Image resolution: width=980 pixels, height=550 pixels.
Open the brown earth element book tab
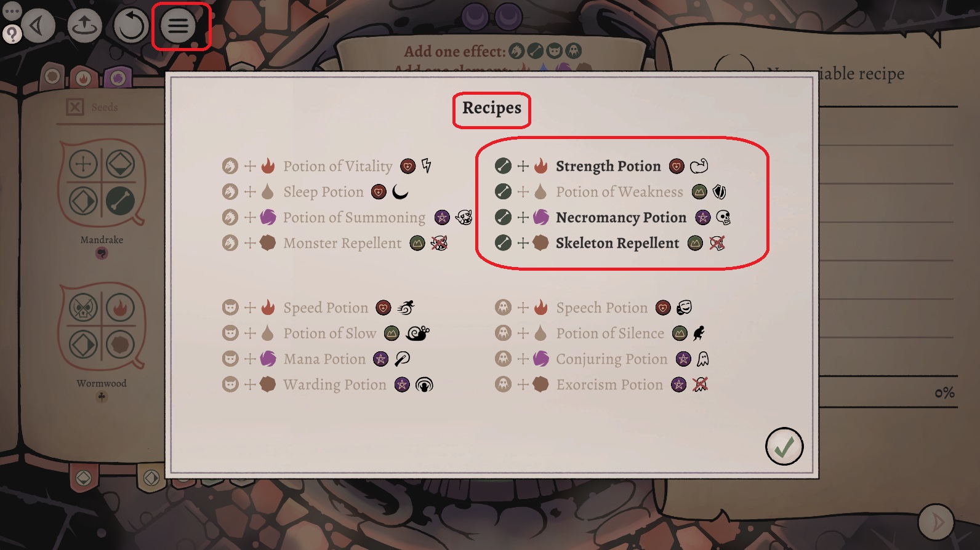click(x=53, y=77)
